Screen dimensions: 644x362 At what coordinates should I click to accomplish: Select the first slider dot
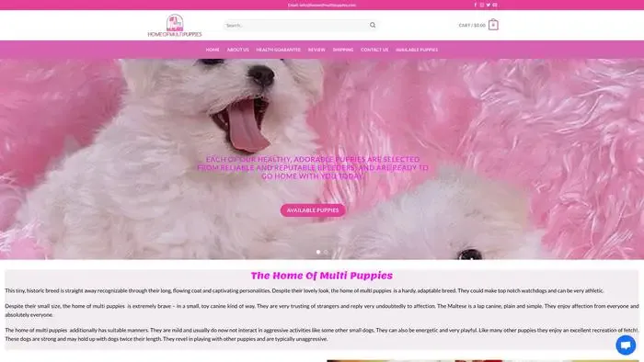(x=318, y=252)
